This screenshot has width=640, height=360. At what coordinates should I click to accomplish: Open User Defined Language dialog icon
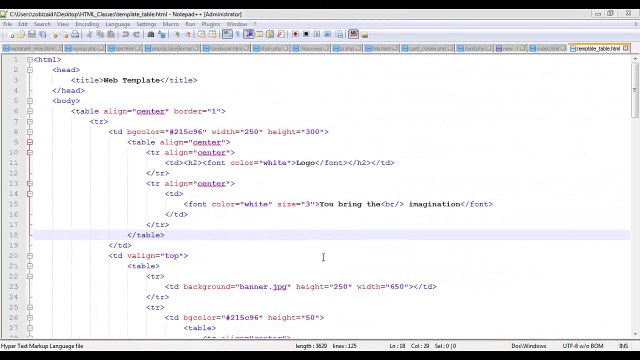click(x=259, y=35)
